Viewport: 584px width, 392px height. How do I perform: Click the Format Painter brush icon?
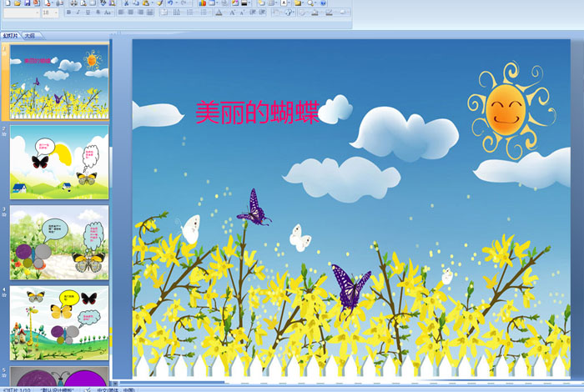coord(160,3)
